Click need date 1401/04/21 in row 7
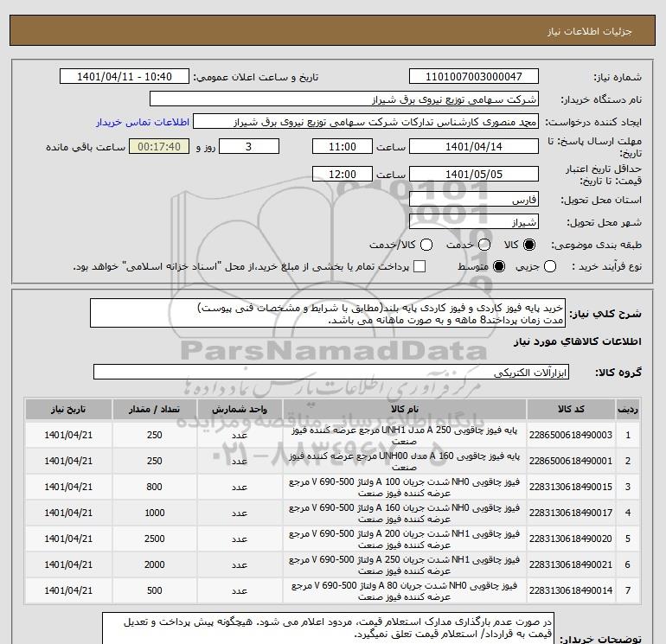 tap(68, 590)
